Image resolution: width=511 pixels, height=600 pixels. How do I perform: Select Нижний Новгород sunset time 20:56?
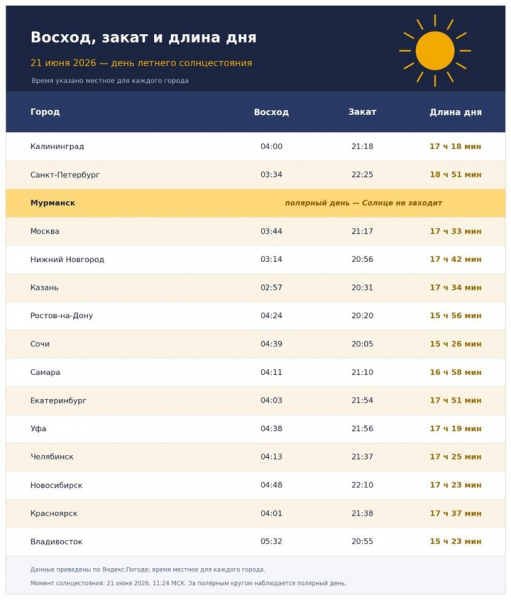click(362, 259)
